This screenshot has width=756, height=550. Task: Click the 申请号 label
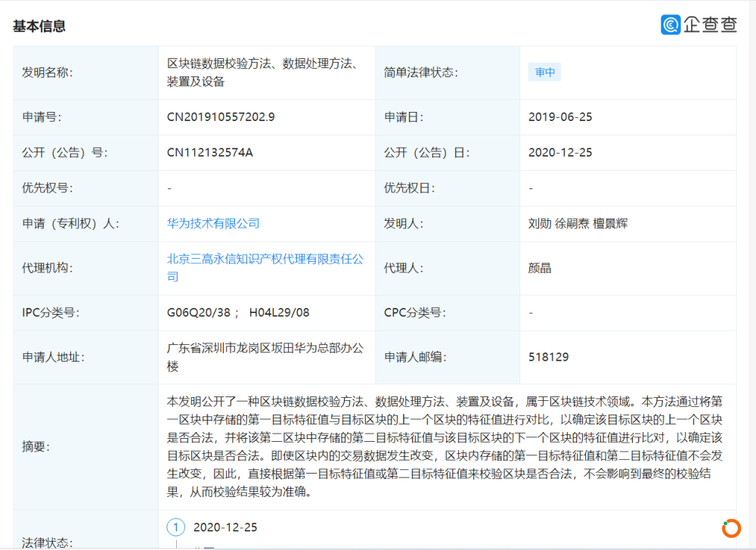42,117
